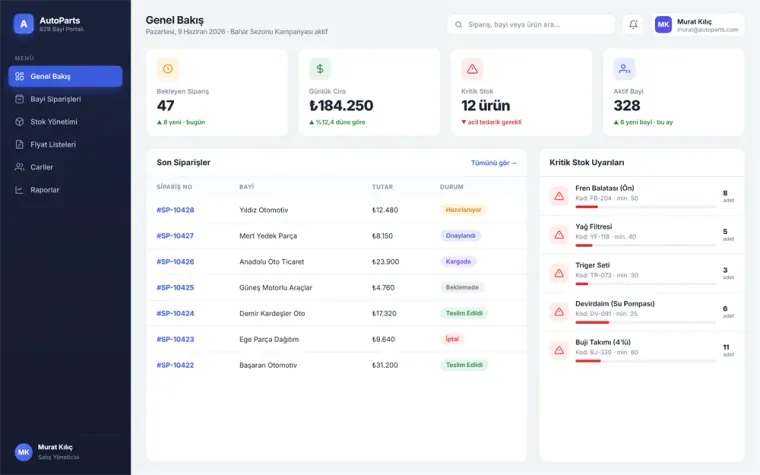Click the ₺31.200 amount cell

(385, 365)
